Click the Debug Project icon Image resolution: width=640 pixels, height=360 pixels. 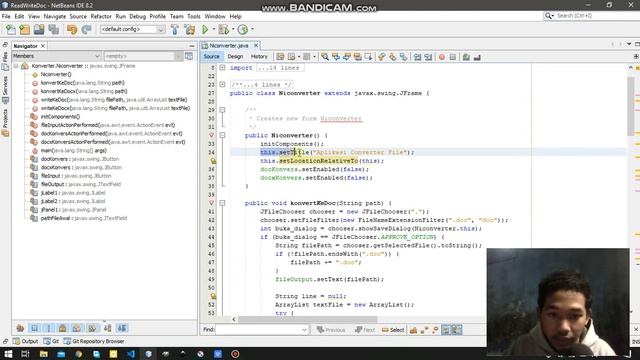point(224,29)
